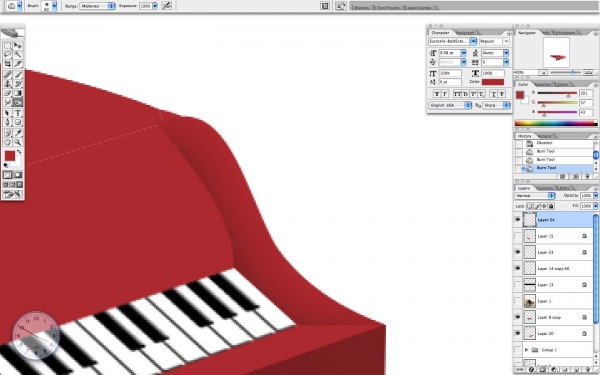Expand the Group 1 layer folder
The height and width of the screenshot is (375, 600).
pyautogui.click(x=527, y=349)
